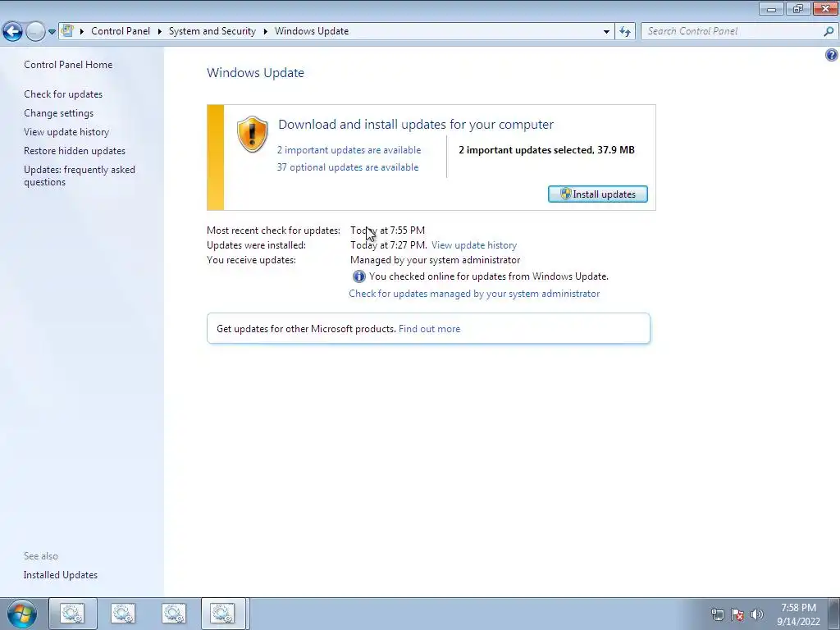Minimize the Windows Update window

pos(771,8)
